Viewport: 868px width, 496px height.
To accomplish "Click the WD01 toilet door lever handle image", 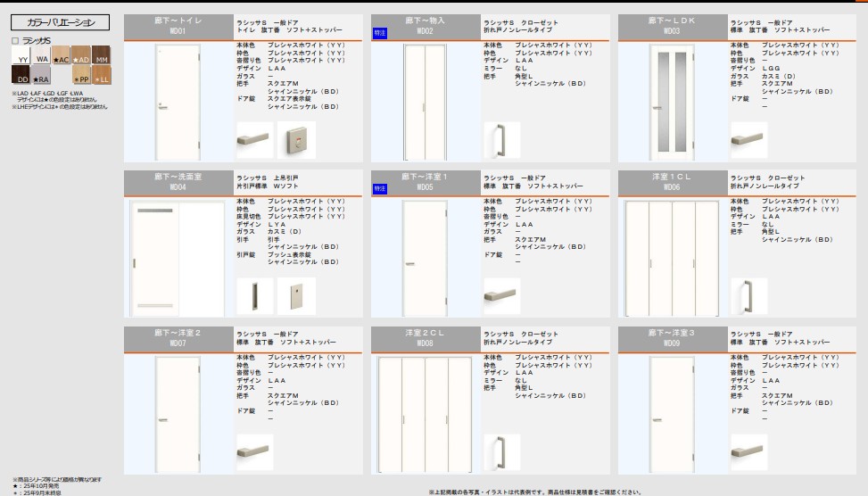I will (254, 141).
